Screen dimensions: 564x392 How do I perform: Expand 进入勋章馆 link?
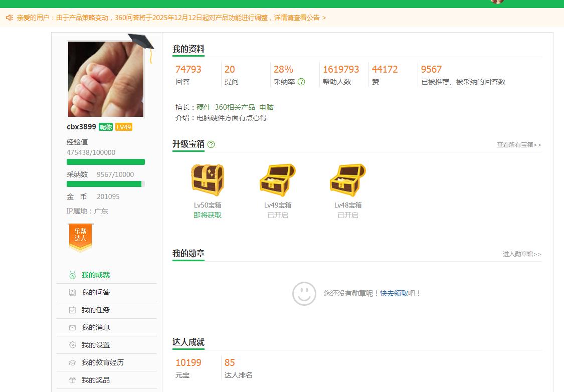(x=522, y=254)
